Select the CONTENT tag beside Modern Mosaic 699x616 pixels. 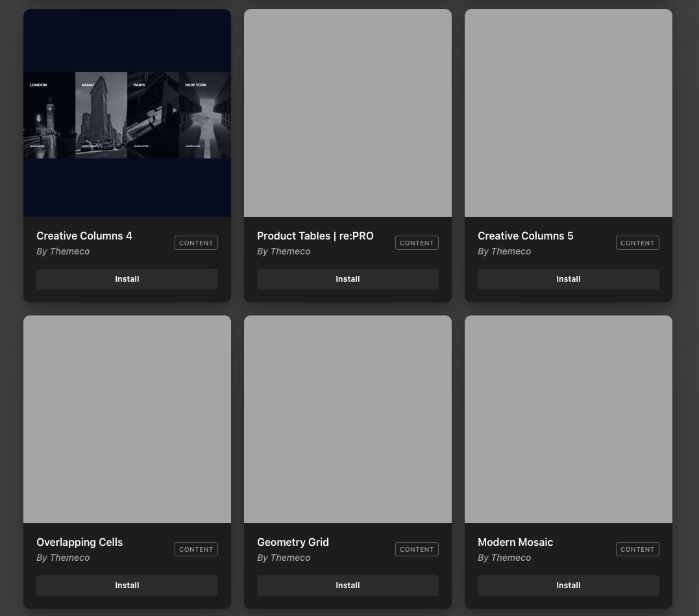coord(637,549)
